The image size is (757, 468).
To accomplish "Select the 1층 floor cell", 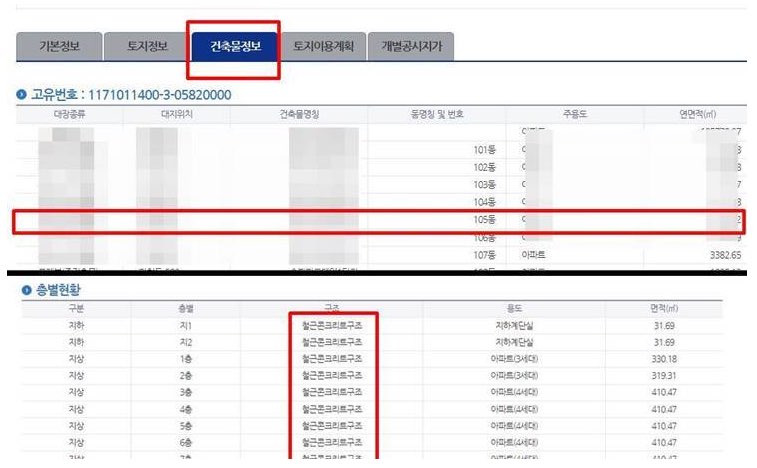I will pyautogui.click(x=186, y=359).
